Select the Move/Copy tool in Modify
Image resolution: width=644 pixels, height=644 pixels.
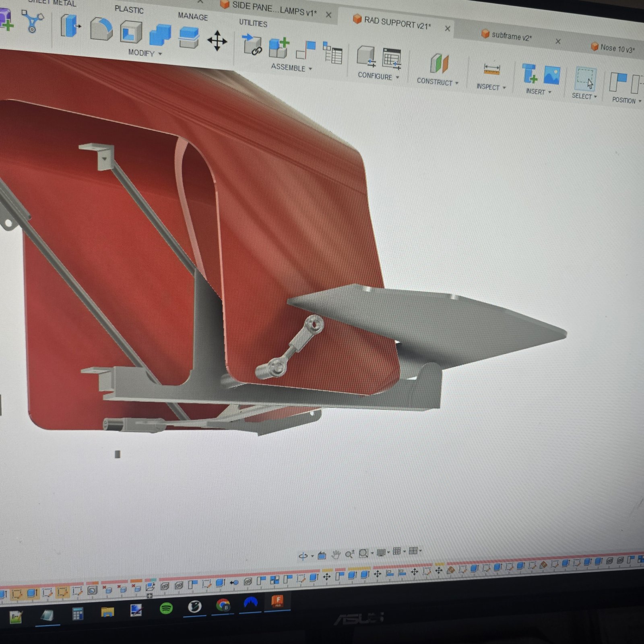(217, 40)
